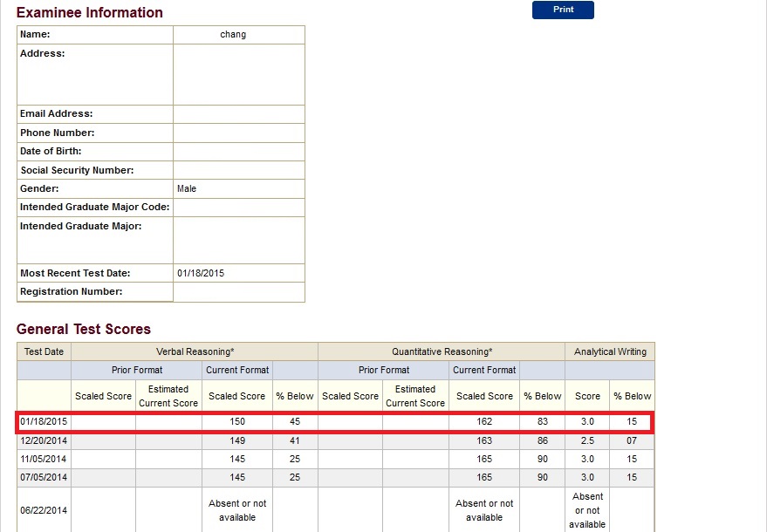Click verbal percent below 41

point(295,440)
